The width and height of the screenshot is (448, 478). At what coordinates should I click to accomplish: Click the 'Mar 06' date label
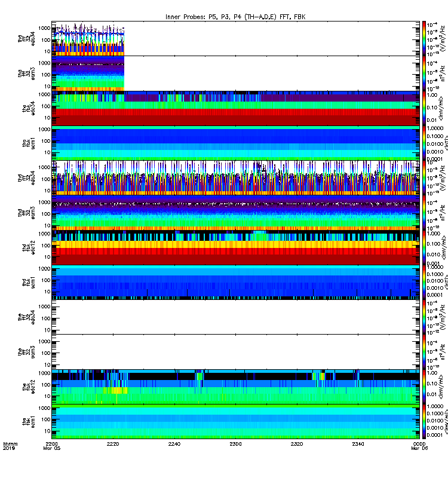pos(420,449)
